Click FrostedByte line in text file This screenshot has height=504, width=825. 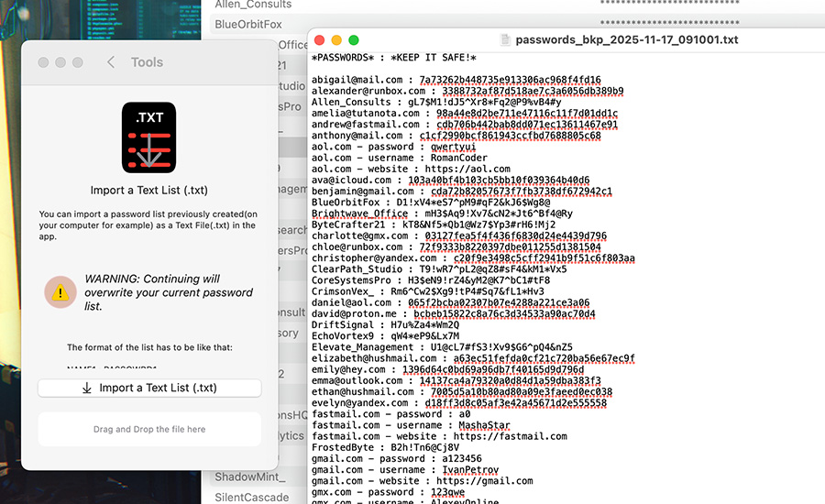pyautogui.click(x=385, y=447)
